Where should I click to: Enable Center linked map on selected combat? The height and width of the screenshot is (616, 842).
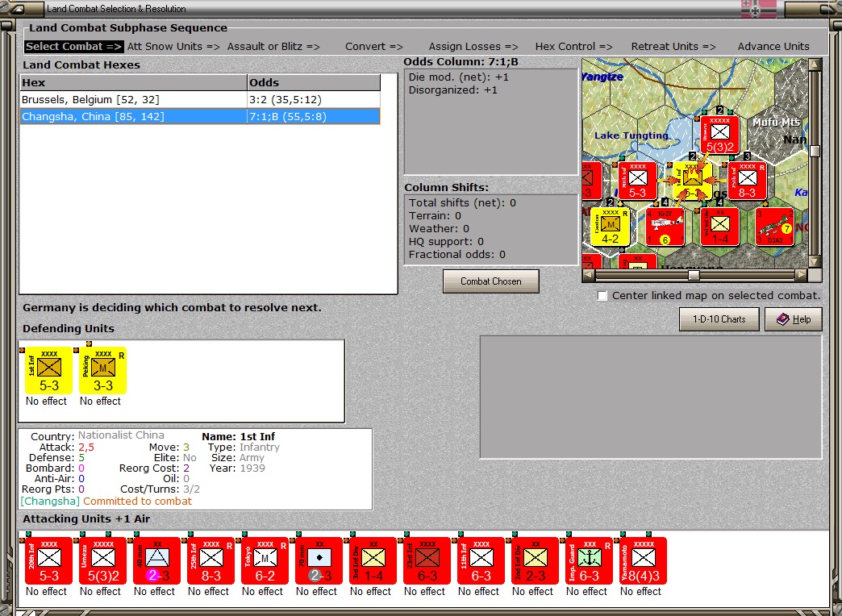click(602, 296)
